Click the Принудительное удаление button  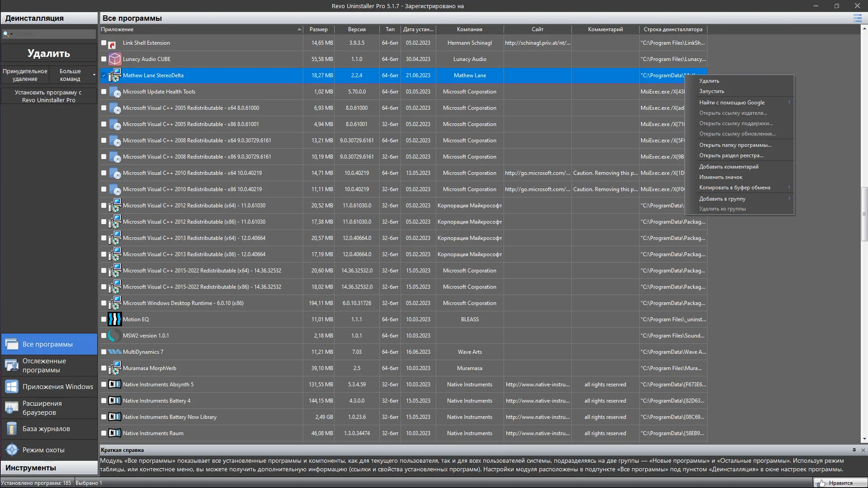pyautogui.click(x=25, y=75)
